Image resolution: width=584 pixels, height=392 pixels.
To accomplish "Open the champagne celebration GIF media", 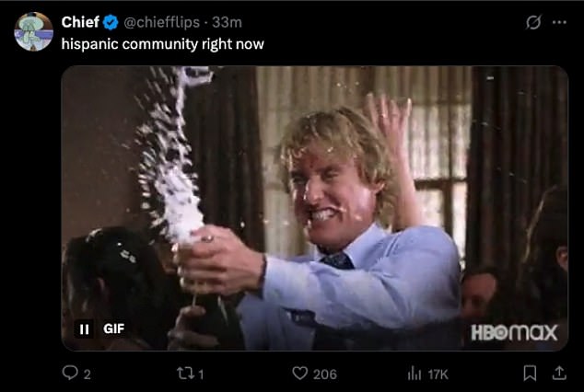I will click(315, 208).
